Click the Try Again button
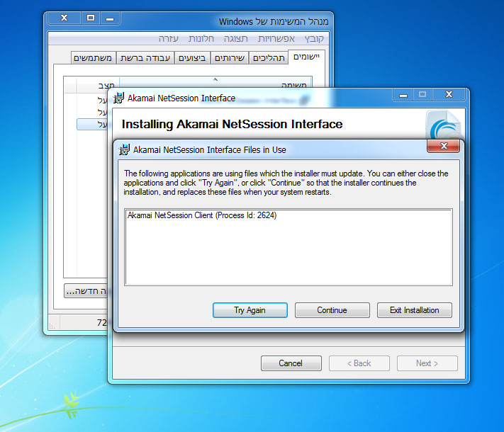Screen dimensions: 504x432 (x=250, y=310)
